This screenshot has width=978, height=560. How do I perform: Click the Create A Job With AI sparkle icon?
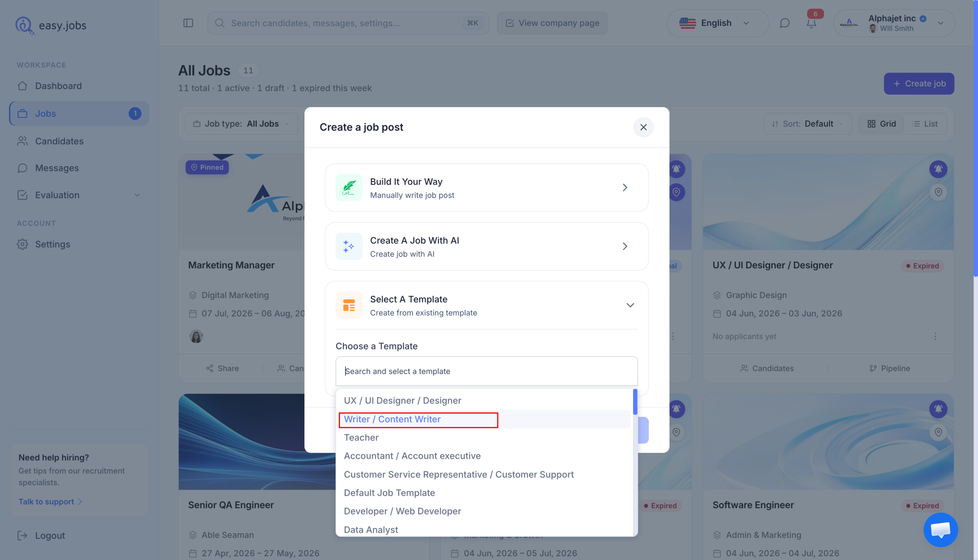[349, 246]
